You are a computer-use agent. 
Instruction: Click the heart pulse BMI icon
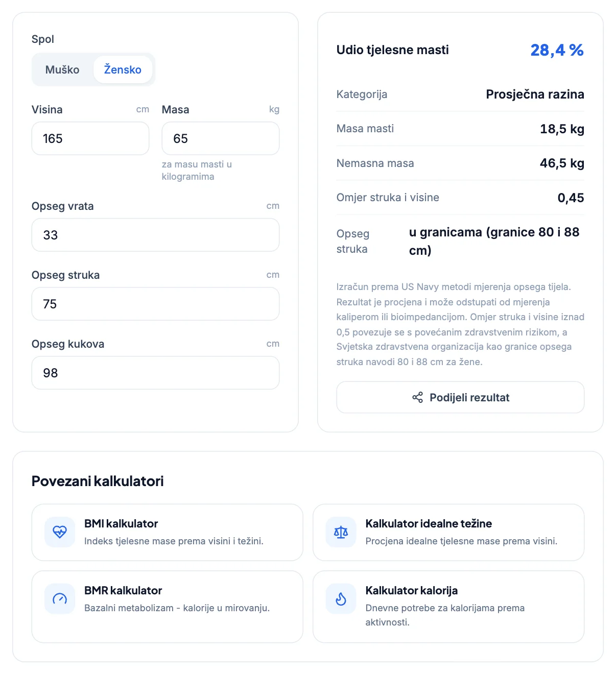[60, 532]
